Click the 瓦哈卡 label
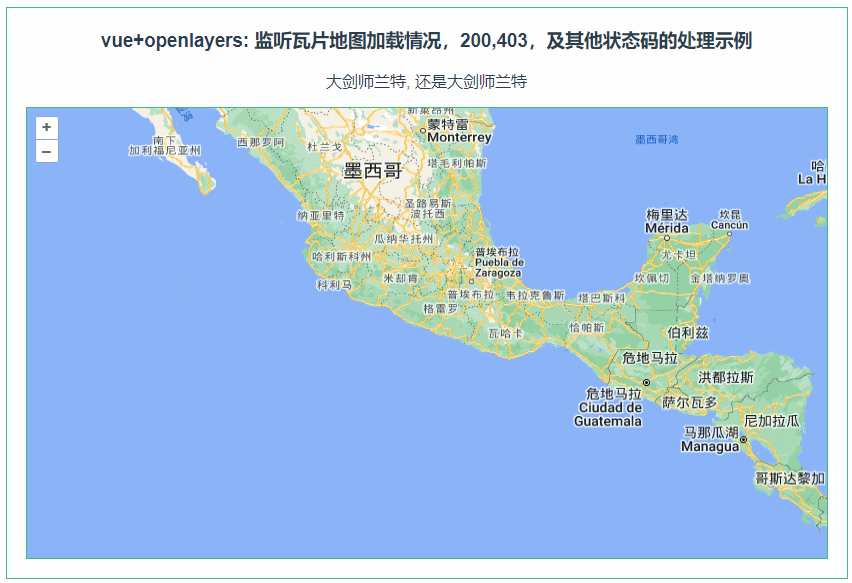852x583 pixels. click(505, 334)
